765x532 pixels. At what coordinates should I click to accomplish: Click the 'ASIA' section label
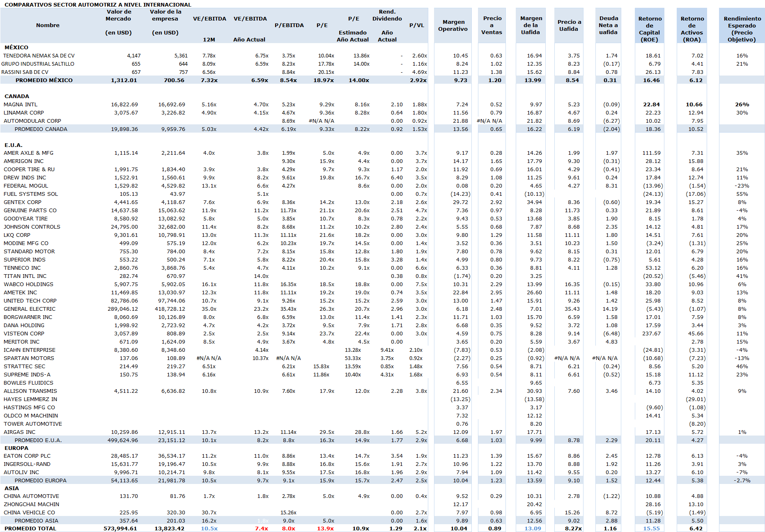point(11,488)
